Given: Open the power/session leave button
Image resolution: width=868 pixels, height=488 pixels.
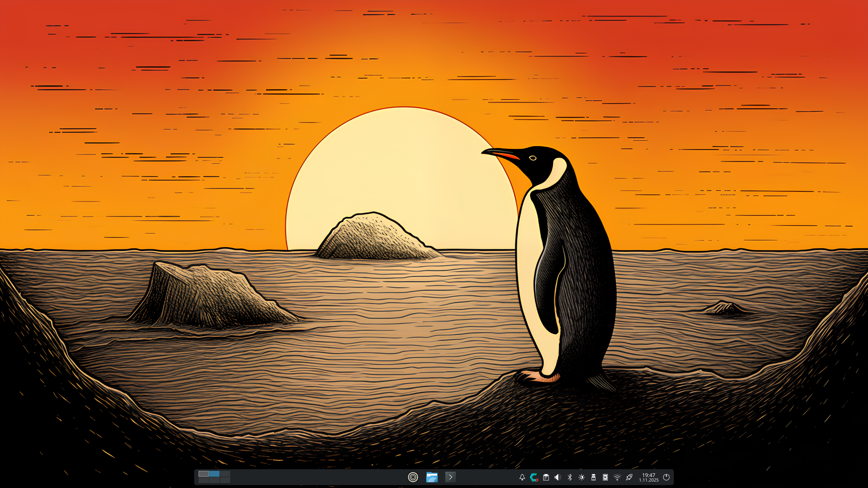Looking at the screenshot, I should (666, 477).
